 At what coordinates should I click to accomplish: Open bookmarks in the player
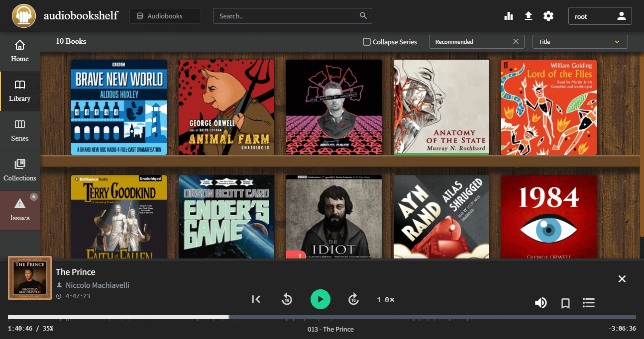pyautogui.click(x=565, y=303)
